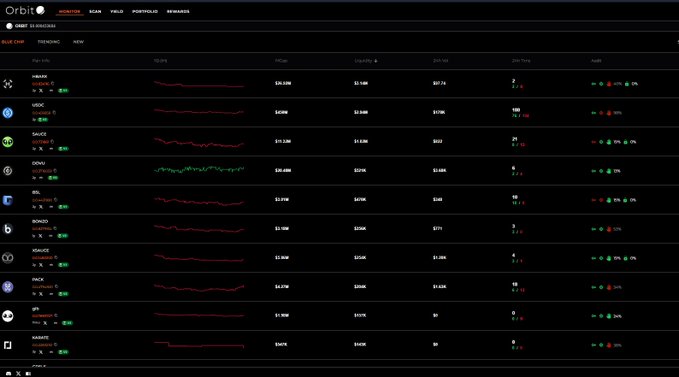Open the KARATE X (Twitter) link
This screenshot has height=377, width=679.
41,352
